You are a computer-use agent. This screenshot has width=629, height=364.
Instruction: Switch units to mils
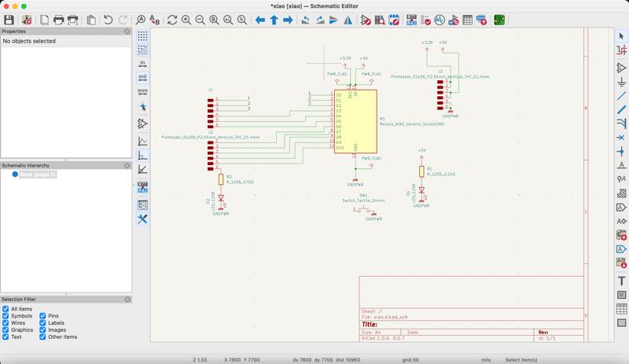[142, 78]
